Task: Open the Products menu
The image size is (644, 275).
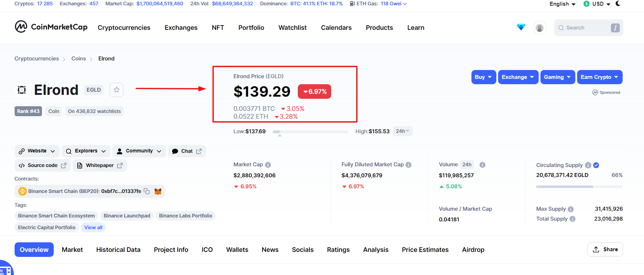Action: [379, 28]
